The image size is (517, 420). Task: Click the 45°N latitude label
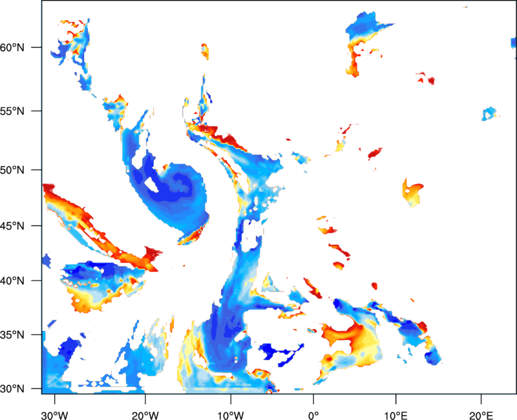tap(12, 226)
